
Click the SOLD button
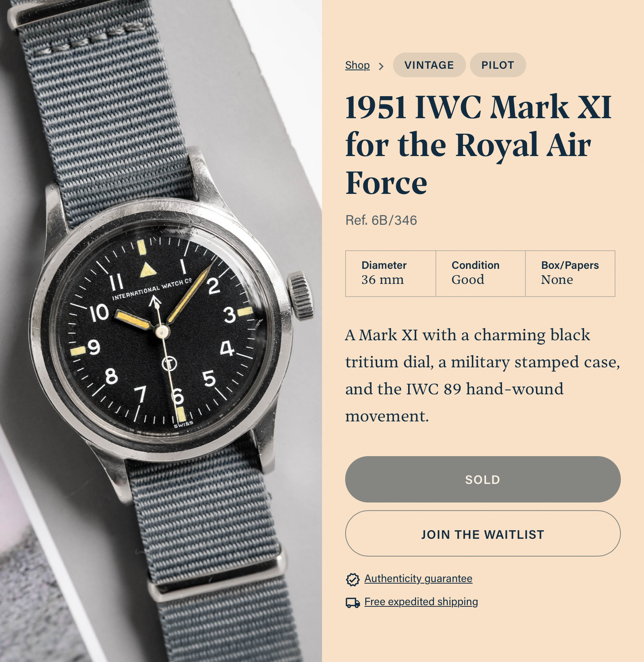(x=483, y=479)
